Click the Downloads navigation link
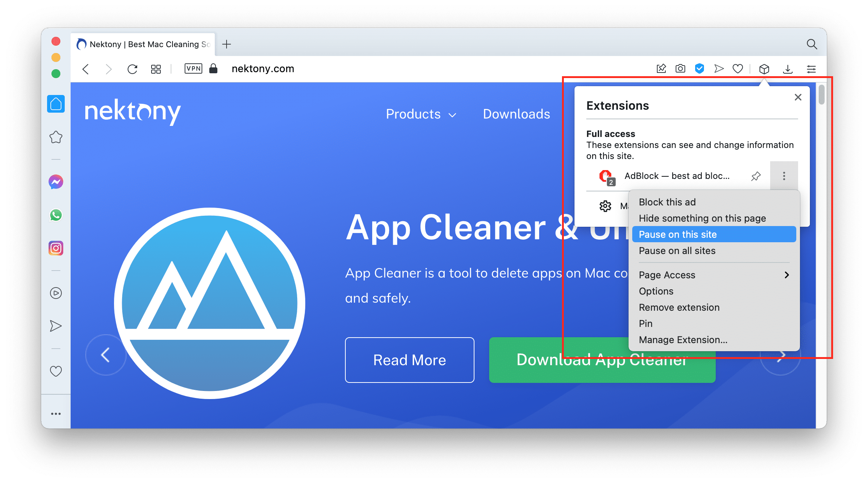Viewport: 868px width, 483px height. click(x=515, y=115)
